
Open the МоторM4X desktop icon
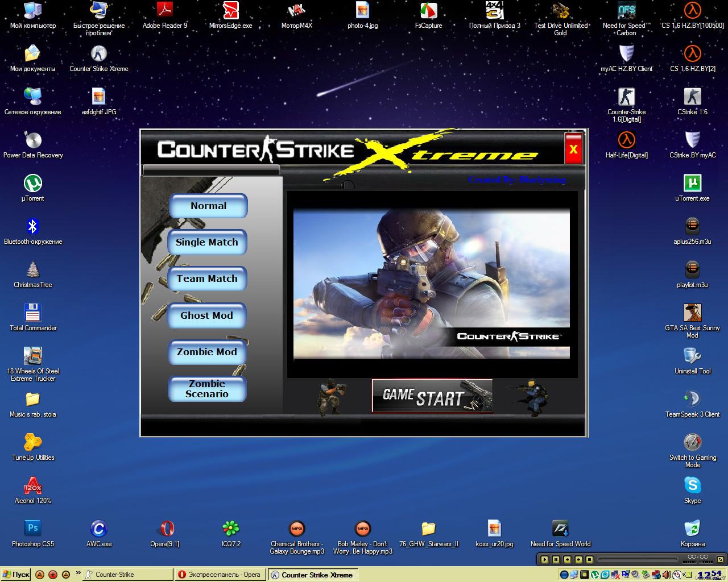coord(297,15)
